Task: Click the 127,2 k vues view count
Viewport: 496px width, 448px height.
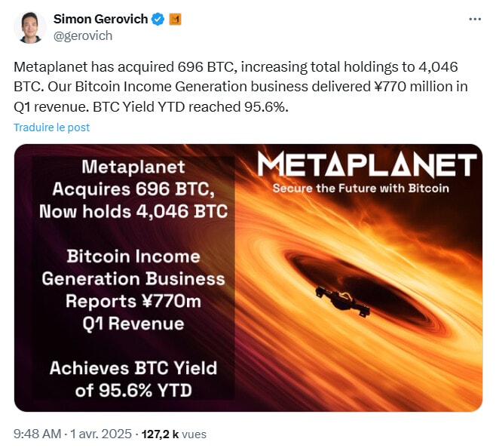Action: pyautogui.click(x=173, y=434)
